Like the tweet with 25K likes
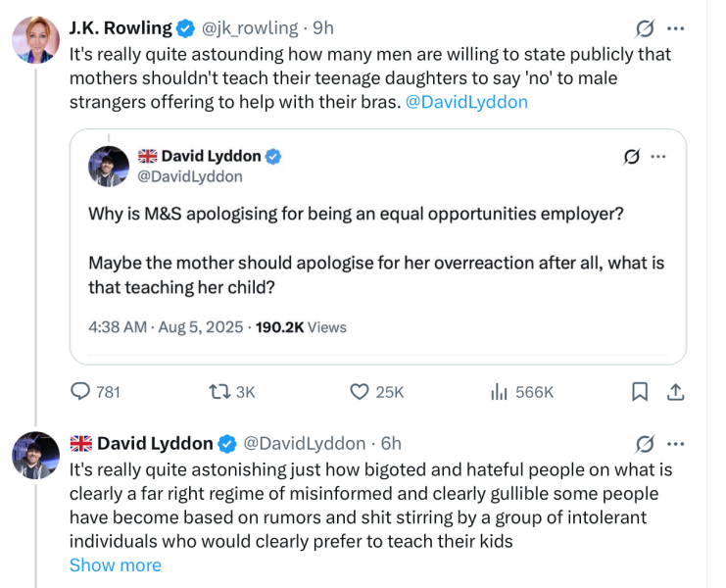This screenshot has height=588, width=726. point(361,392)
